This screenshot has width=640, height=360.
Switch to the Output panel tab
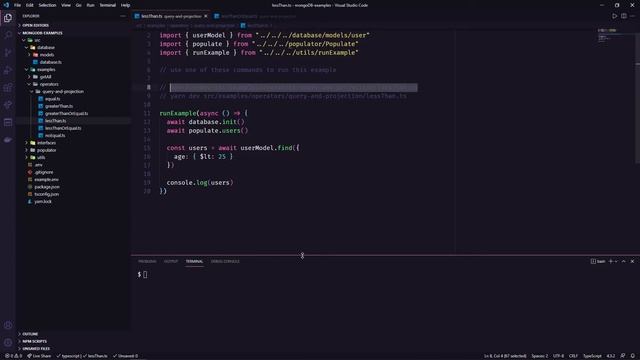coord(171,261)
